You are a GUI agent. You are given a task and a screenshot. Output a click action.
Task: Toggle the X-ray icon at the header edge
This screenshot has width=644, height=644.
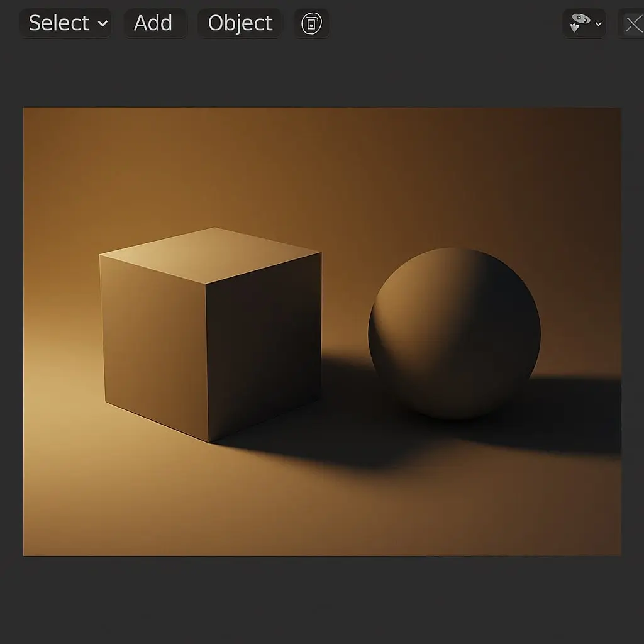click(632, 25)
